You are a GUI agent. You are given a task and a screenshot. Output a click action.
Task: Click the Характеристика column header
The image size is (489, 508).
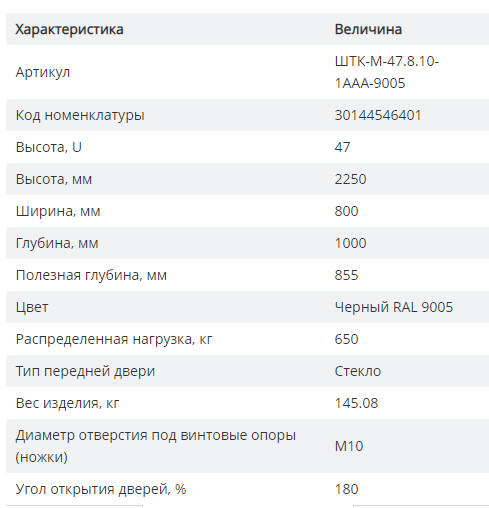(x=69, y=29)
